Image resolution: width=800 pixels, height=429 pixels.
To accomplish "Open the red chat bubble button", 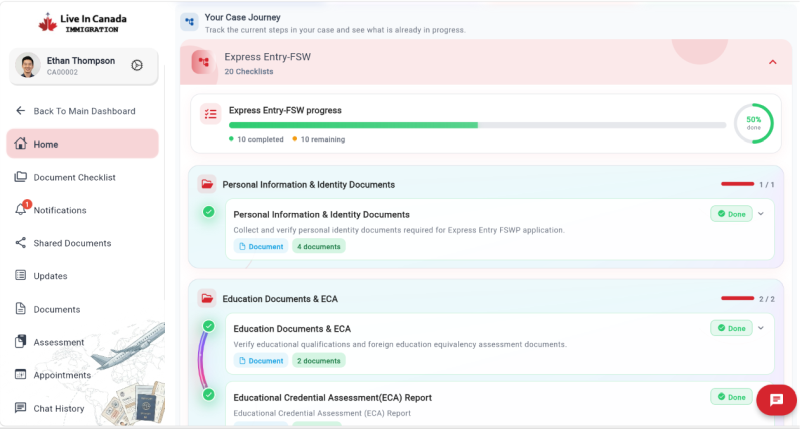I will click(x=776, y=400).
